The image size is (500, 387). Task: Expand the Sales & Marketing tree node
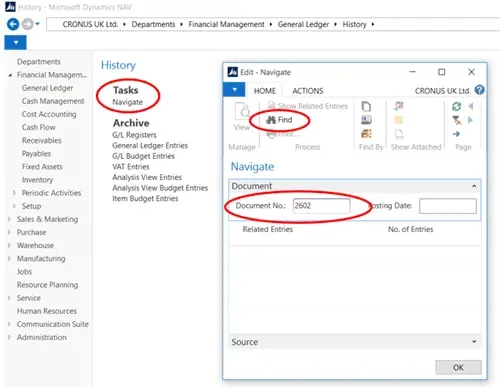[9, 219]
